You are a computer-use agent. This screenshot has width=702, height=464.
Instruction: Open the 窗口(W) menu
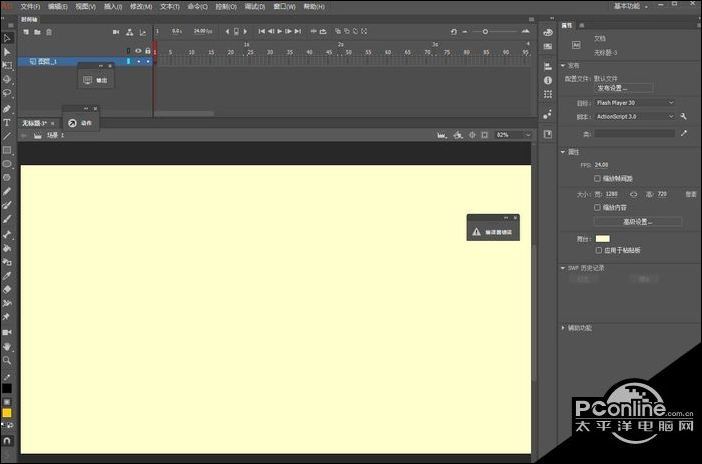(284, 7)
